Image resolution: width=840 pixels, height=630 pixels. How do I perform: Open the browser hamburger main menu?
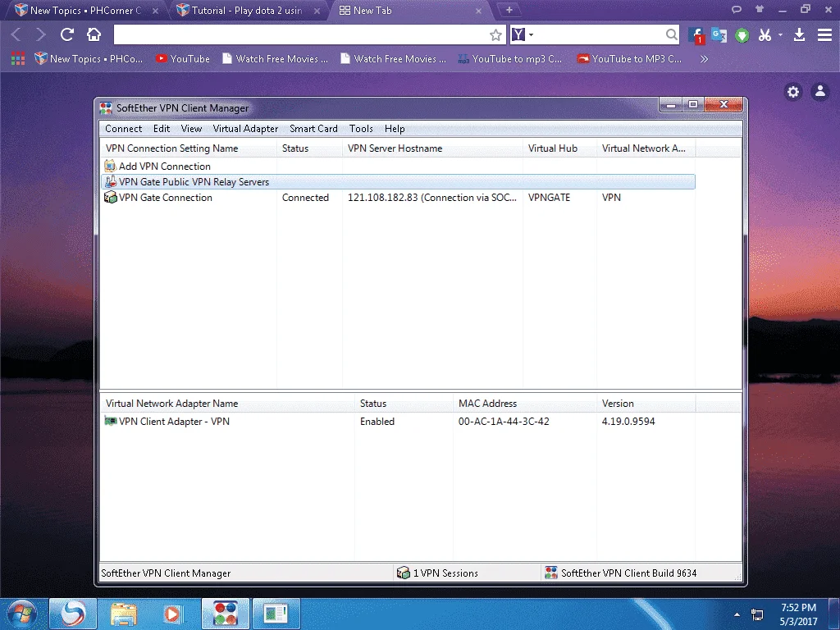pyautogui.click(x=824, y=34)
